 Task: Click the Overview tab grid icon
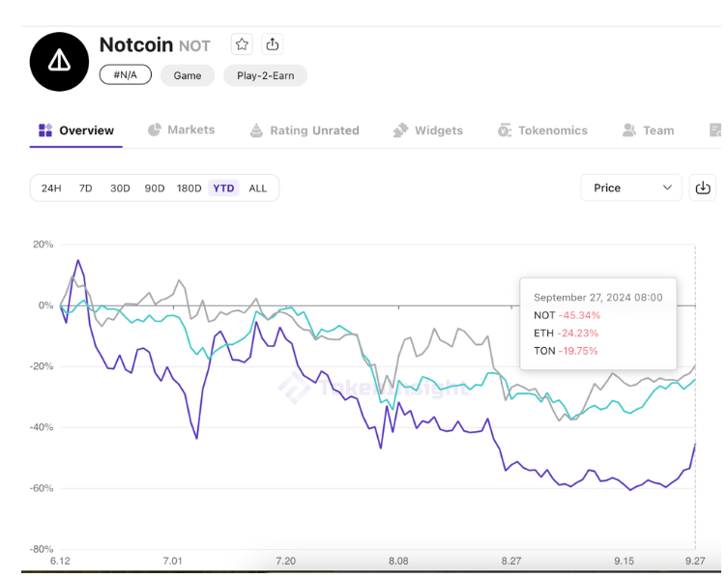point(45,130)
